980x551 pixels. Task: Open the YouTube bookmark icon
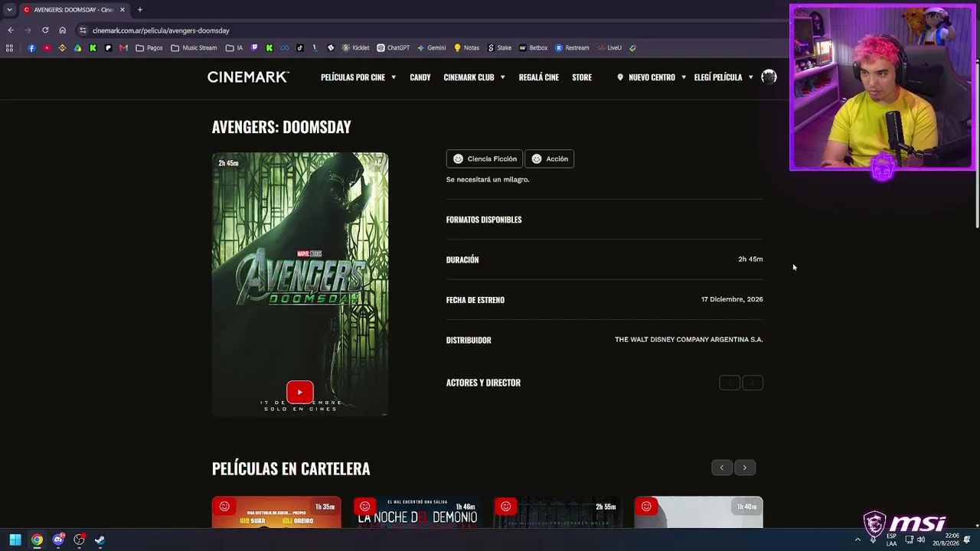(x=47, y=47)
